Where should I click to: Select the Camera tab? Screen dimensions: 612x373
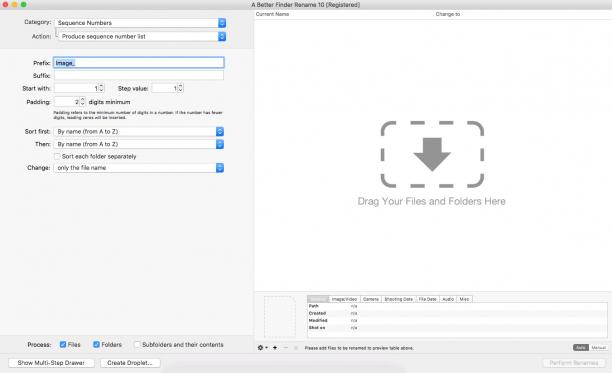pos(371,299)
